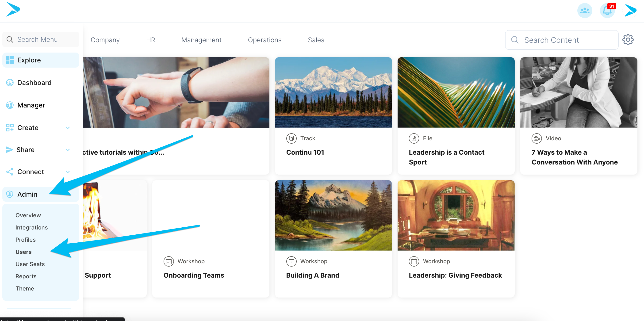
Task: Go to Integrations in Admin submenu
Action: pyautogui.click(x=31, y=228)
